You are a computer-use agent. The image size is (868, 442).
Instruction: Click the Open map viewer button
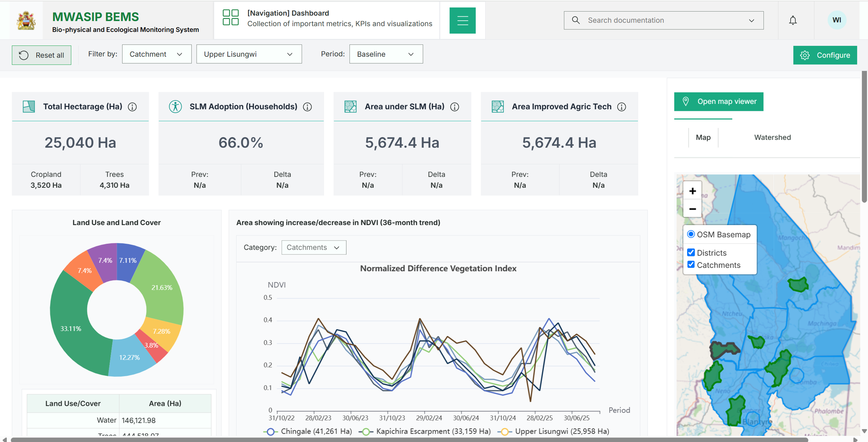pyautogui.click(x=719, y=101)
